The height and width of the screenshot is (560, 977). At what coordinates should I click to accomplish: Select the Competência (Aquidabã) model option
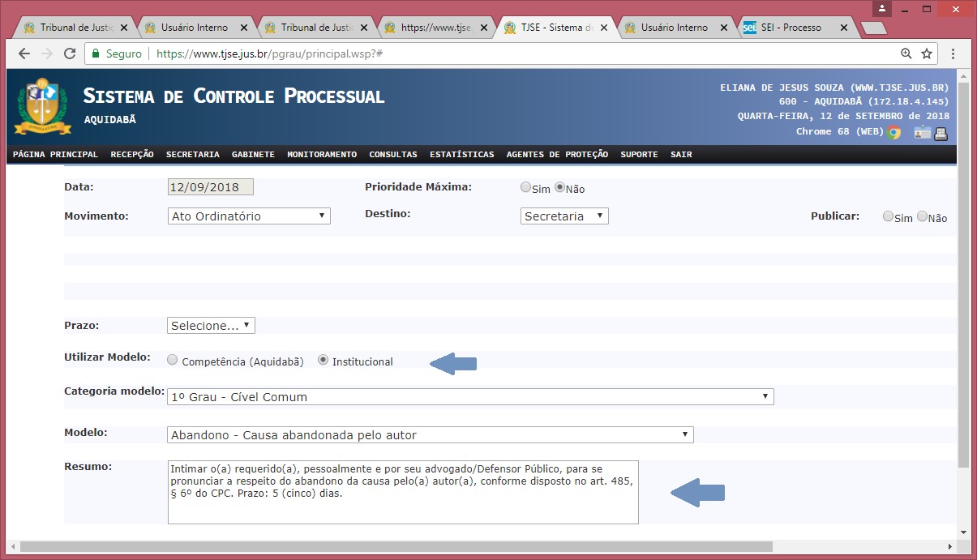(x=172, y=361)
